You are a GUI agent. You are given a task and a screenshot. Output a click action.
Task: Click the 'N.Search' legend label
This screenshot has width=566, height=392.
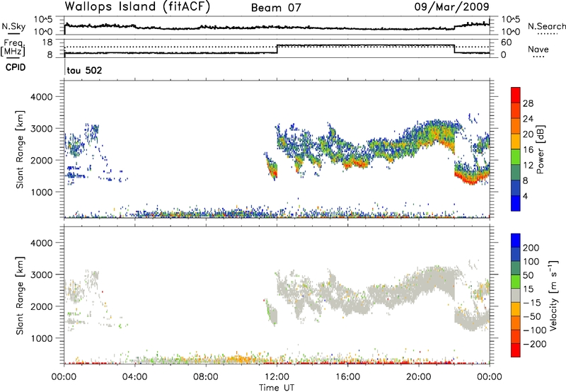[x=546, y=26]
